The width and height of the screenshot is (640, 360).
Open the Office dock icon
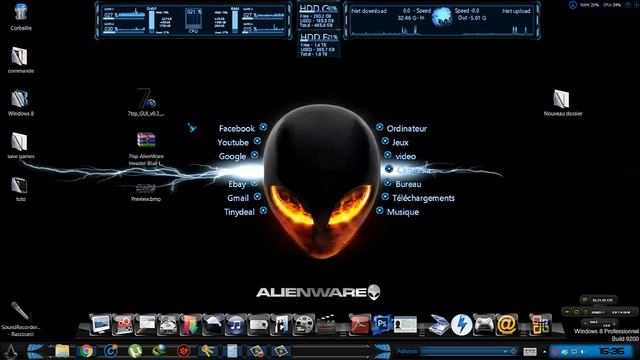pos(540,325)
